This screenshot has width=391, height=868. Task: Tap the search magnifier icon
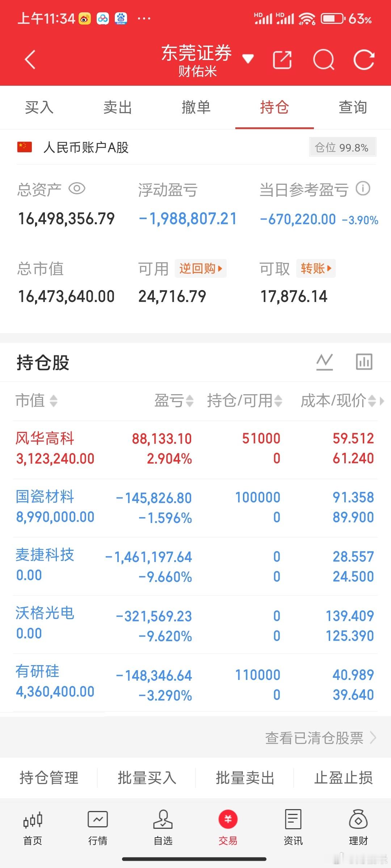(x=323, y=60)
